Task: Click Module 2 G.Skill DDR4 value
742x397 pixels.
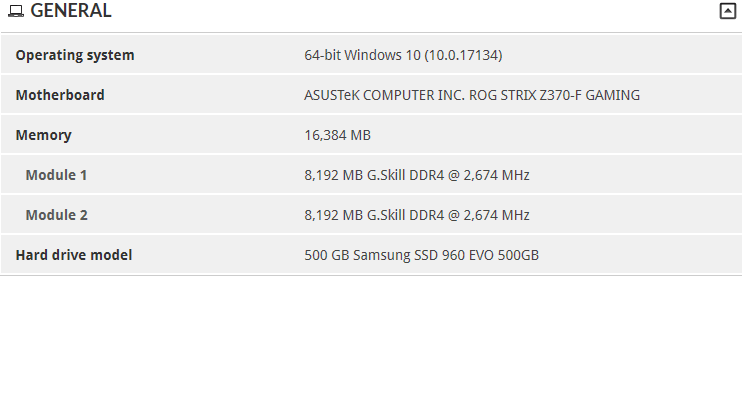Action: pyautogui.click(x=417, y=215)
